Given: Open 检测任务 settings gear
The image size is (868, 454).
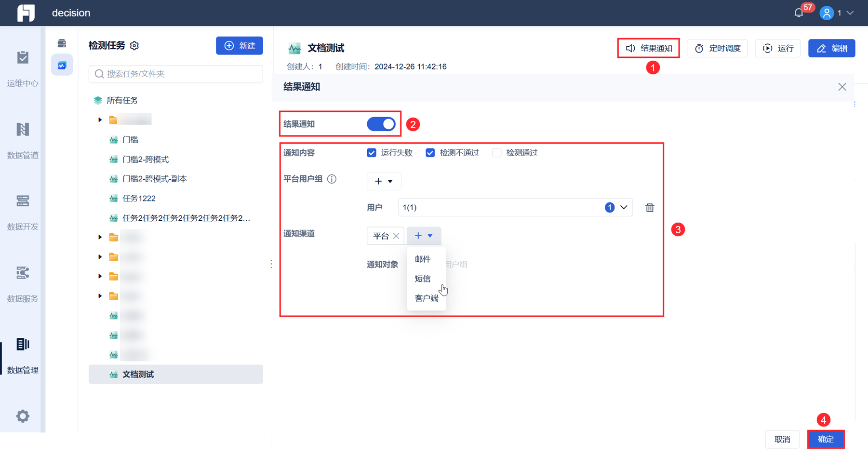Looking at the screenshot, I should 134,45.
